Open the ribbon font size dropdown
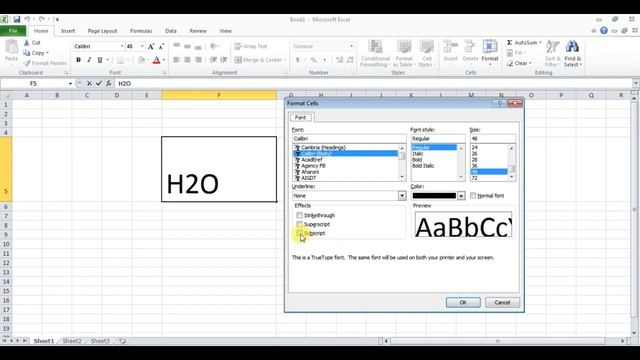 pos(142,47)
